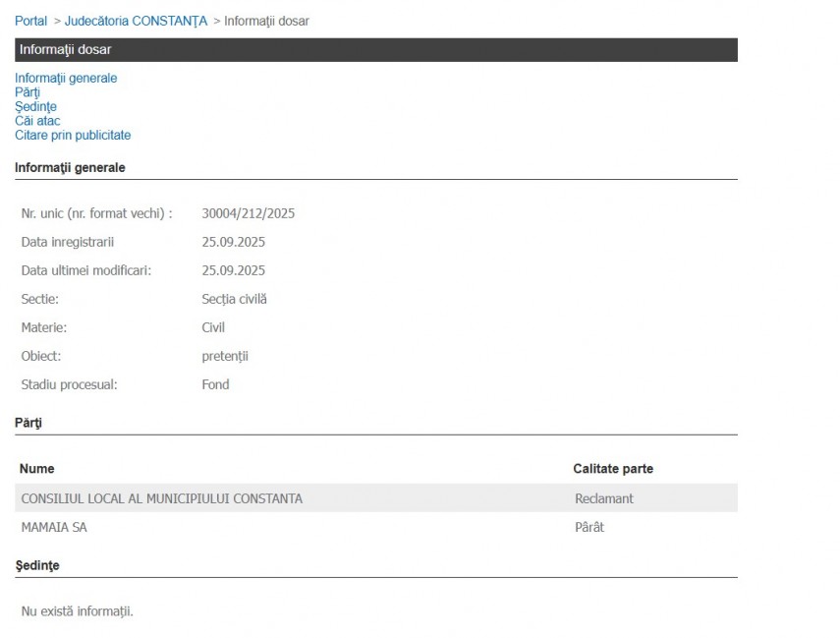This screenshot has height=638, width=840.
Task: Open the Căi atac link
Action: coord(37,121)
